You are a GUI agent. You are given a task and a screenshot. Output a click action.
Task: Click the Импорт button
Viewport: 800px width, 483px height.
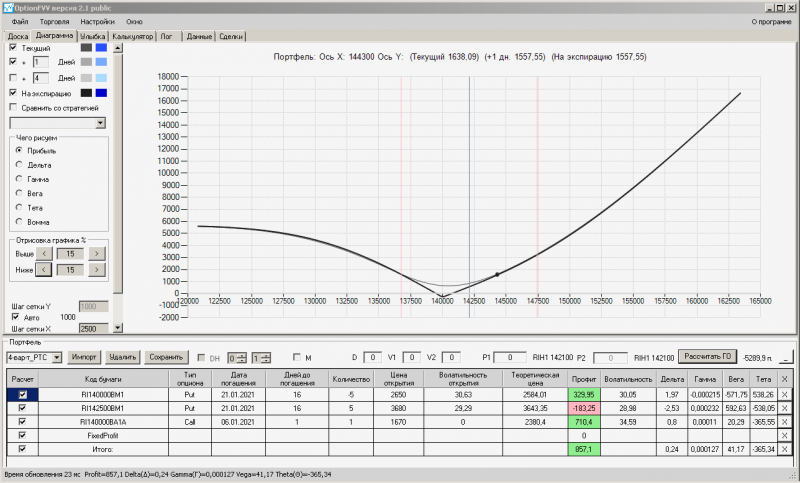point(84,357)
